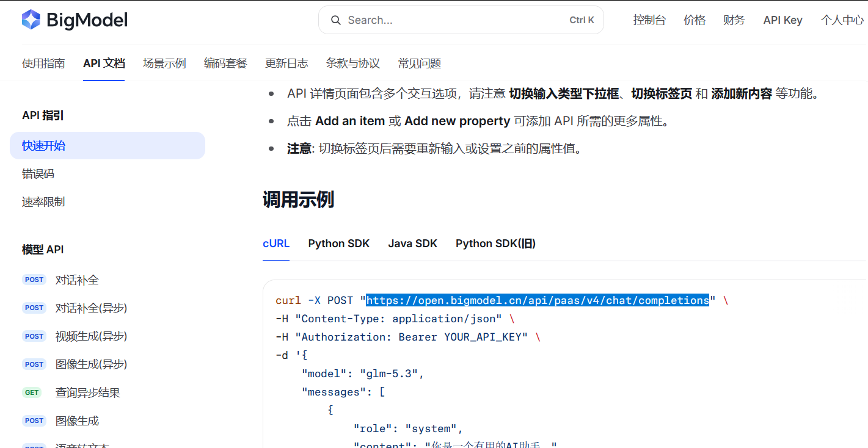Image resolution: width=868 pixels, height=448 pixels.
Task: Switch to 更新日志 tab
Action: (x=286, y=63)
